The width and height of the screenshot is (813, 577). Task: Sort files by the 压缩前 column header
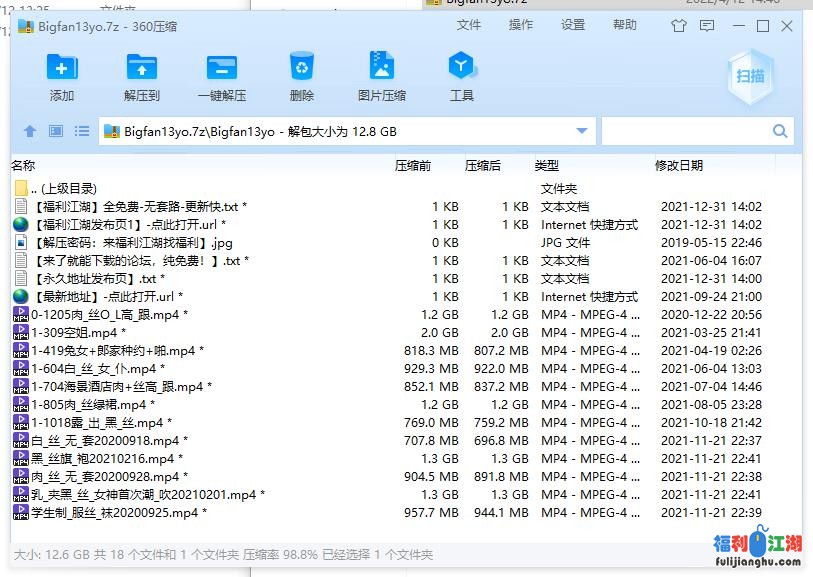(413, 165)
